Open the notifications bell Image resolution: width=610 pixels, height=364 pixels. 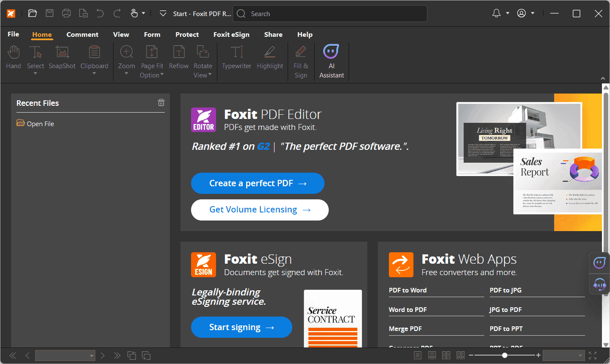496,14
